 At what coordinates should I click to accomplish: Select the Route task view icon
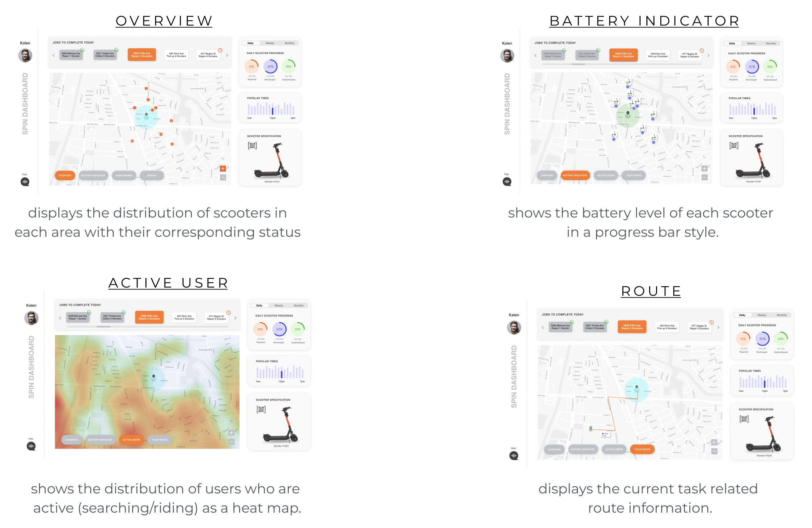[x=643, y=449]
